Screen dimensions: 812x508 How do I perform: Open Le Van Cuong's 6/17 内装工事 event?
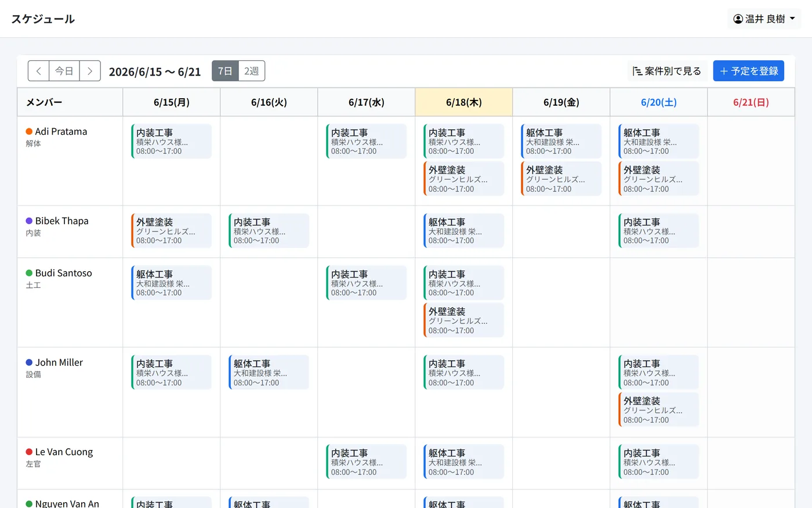click(x=367, y=462)
